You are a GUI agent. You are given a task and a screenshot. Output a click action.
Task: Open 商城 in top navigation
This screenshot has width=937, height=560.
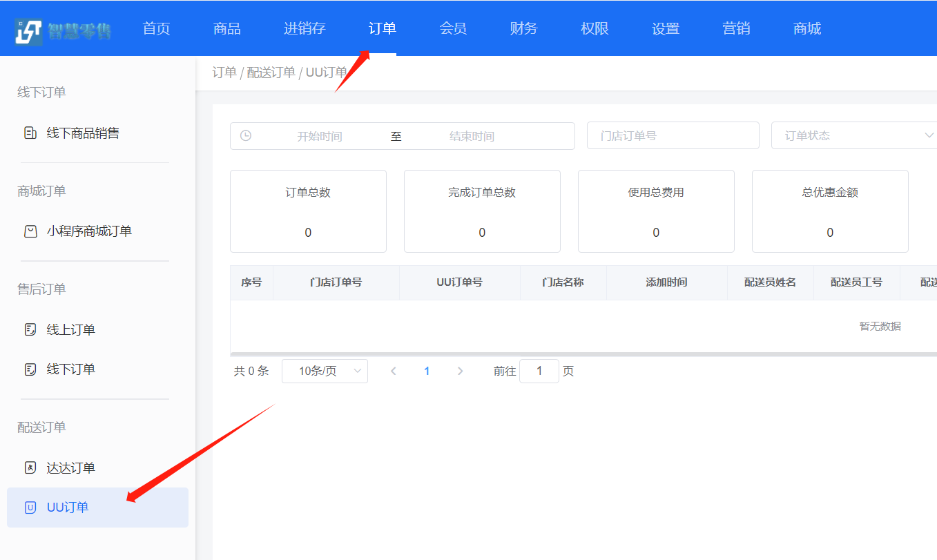807,28
